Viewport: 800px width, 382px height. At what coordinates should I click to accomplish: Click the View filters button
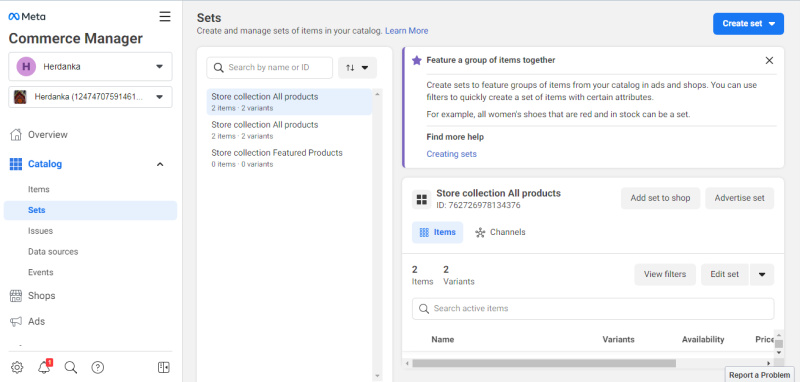pyautogui.click(x=665, y=274)
